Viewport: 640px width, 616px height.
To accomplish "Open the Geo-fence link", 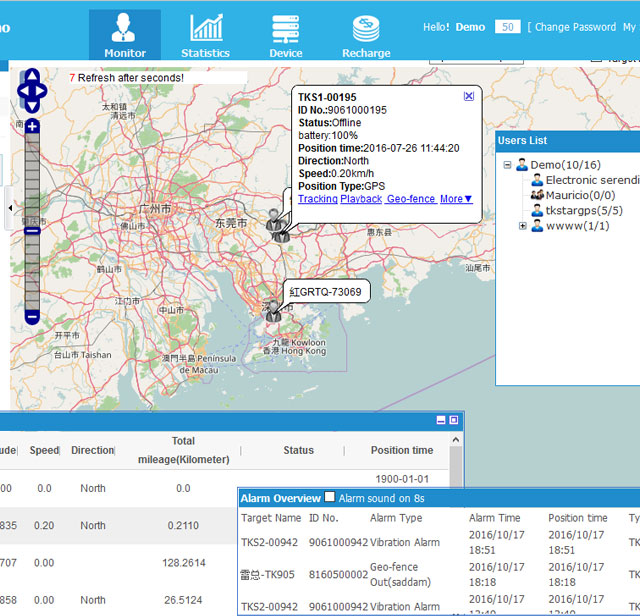I will pyautogui.click(x=410, y=199).
